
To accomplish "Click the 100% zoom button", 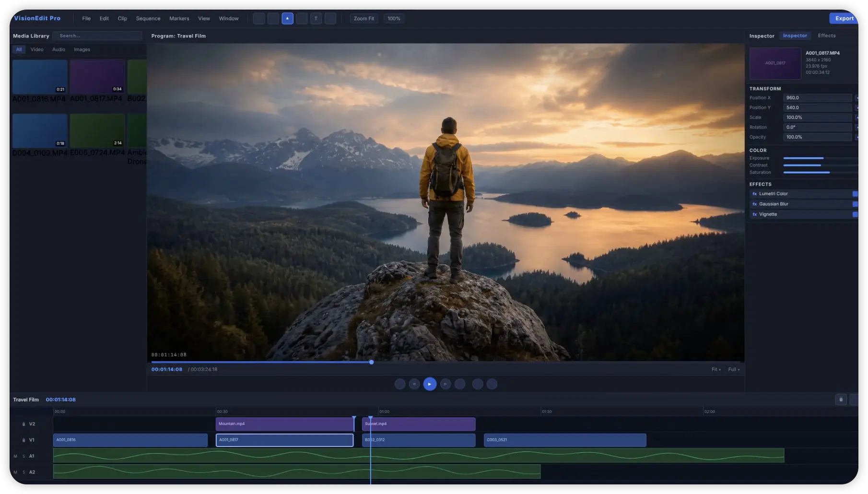I will (x=394, y=18).
